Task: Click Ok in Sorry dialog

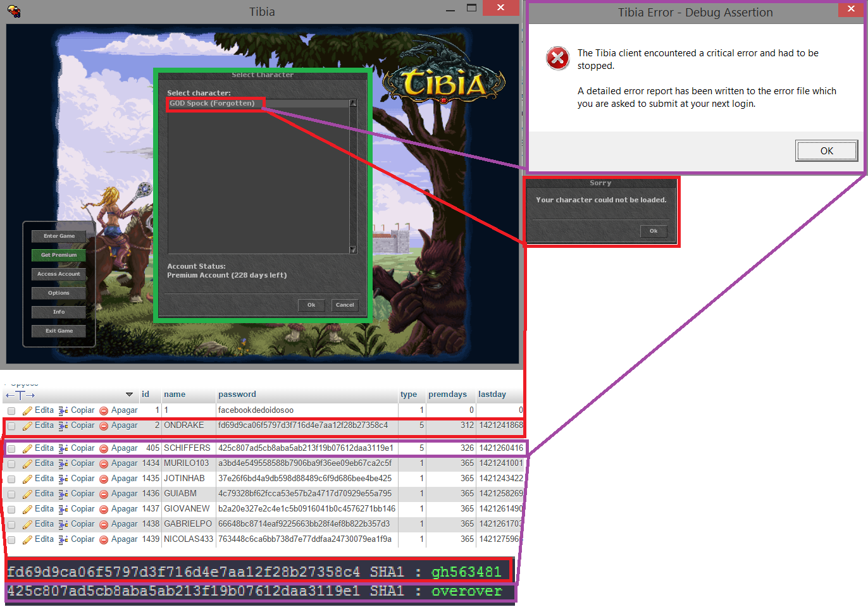Action: click(x=654, y=231)
